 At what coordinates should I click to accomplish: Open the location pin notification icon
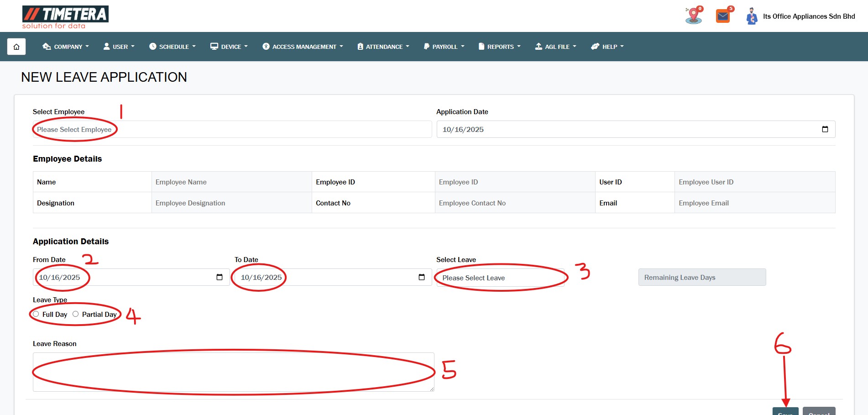(x=693, y=16)
